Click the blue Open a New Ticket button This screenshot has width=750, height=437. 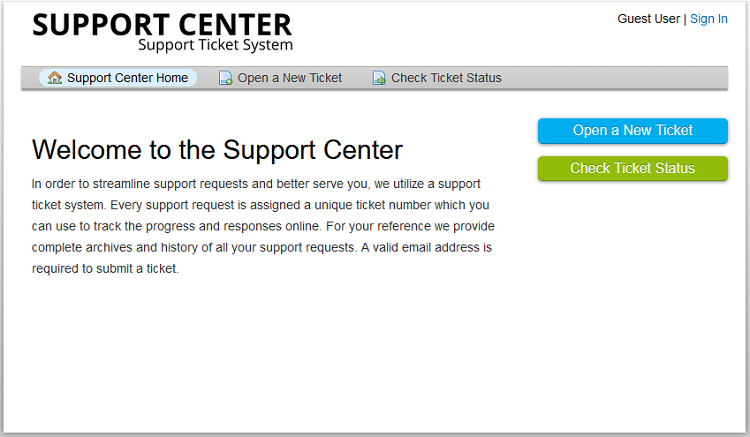pos(632,131)
